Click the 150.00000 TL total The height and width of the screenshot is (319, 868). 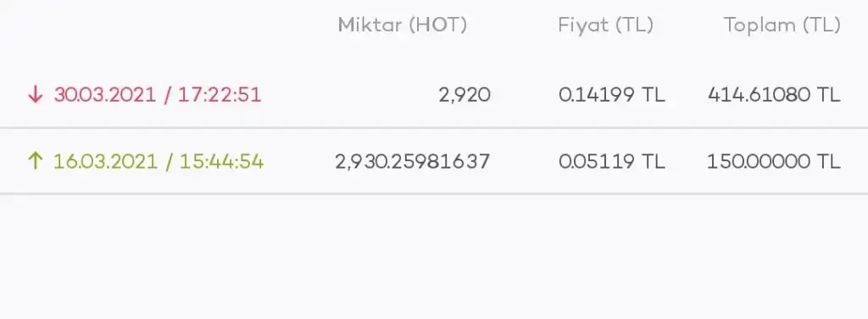pos(774,162)
